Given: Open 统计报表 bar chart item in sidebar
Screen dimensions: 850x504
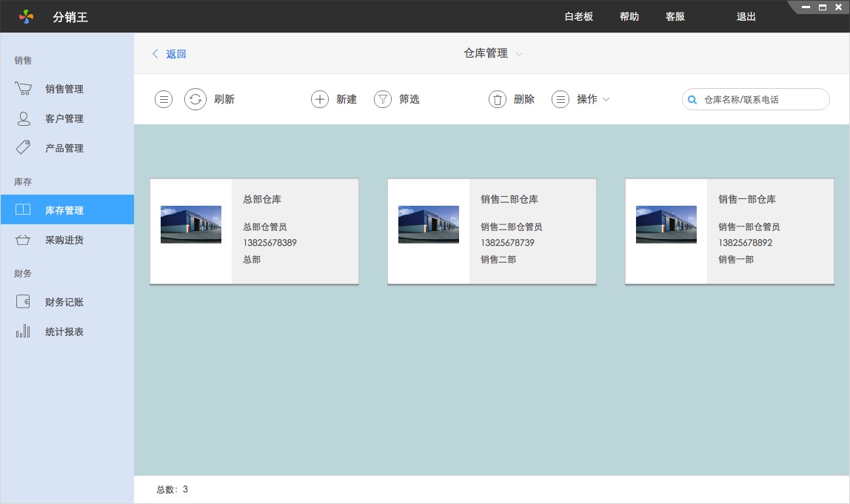Looking at the screenshot, I should coord(64,332).
